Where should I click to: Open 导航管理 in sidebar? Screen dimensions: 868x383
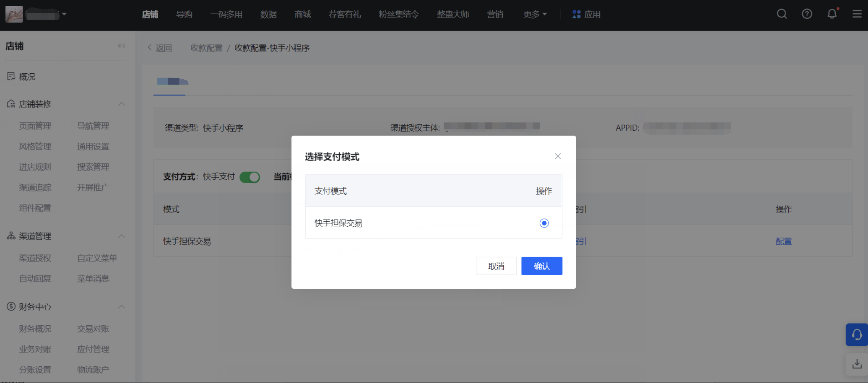93,126
